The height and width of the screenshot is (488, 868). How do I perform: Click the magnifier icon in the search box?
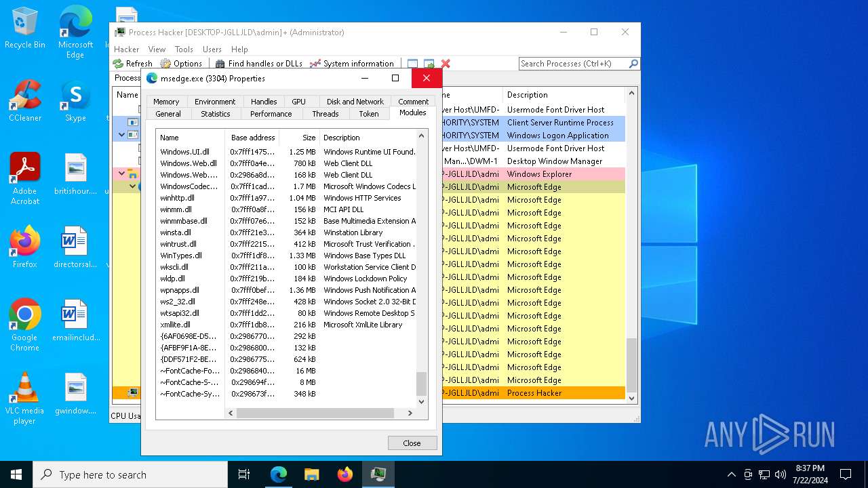[633, 63]
